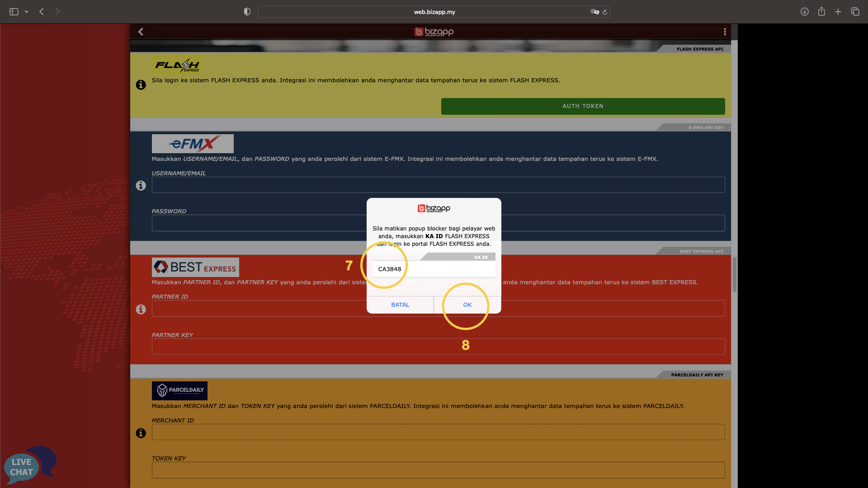This screenshot has width=868, height=488.
Task: Click the KA ID input field
Action: coord(434,269)
